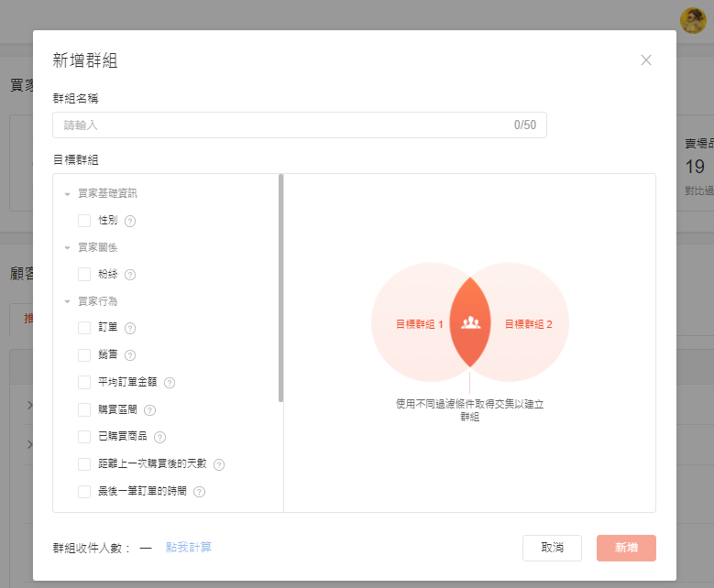Click the help icon next to 購買區間
The height and width of the screenshot is (588, 714).
[x=149, y=410]
